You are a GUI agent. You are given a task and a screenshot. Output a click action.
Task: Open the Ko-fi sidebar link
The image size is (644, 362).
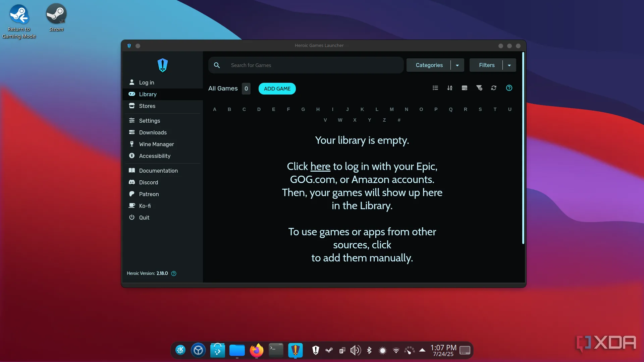(163, 206)
